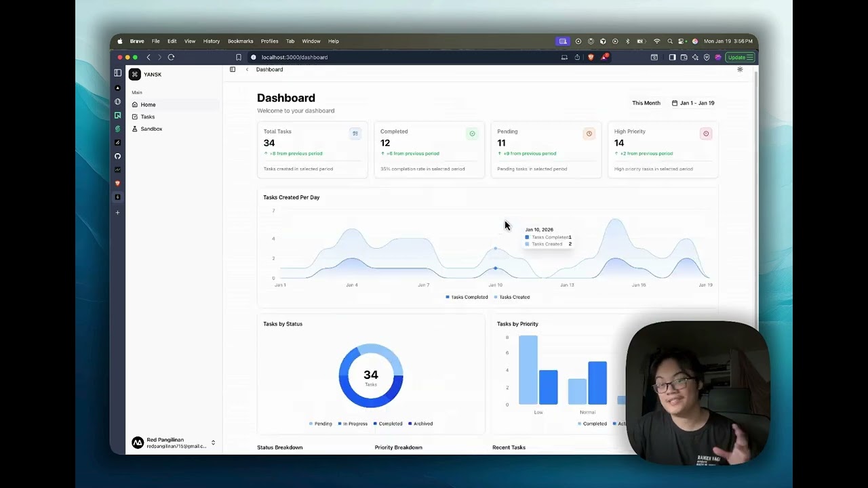The height and width of the screenshot is (488, 868).
Task: Click the share icon in address bar
Action: (577, 58)
